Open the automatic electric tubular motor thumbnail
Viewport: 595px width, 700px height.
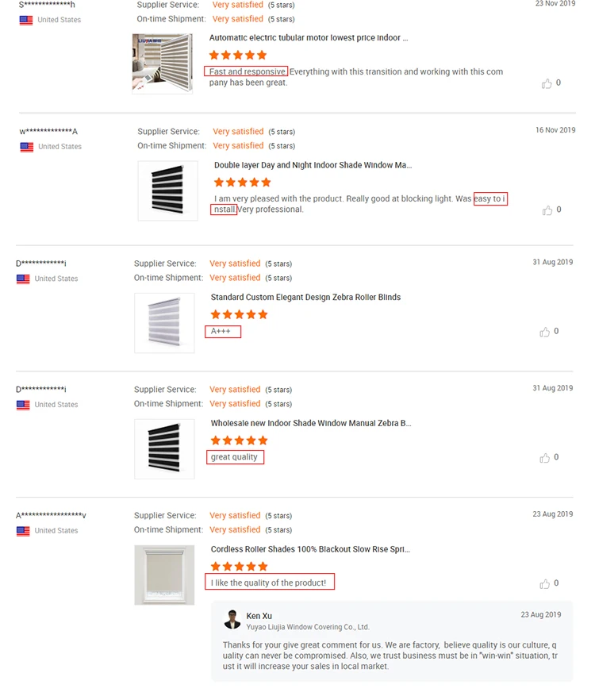[163, 63]
